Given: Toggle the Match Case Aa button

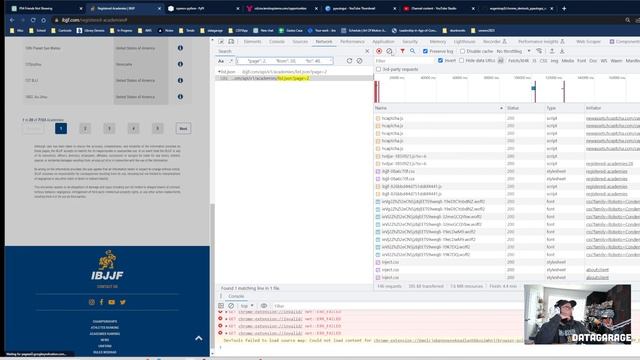Looking at the screenshot, I should click(x=221, y=61).
